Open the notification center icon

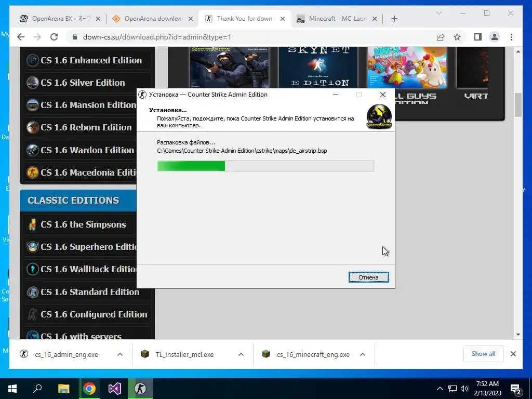tap(516, 389)
